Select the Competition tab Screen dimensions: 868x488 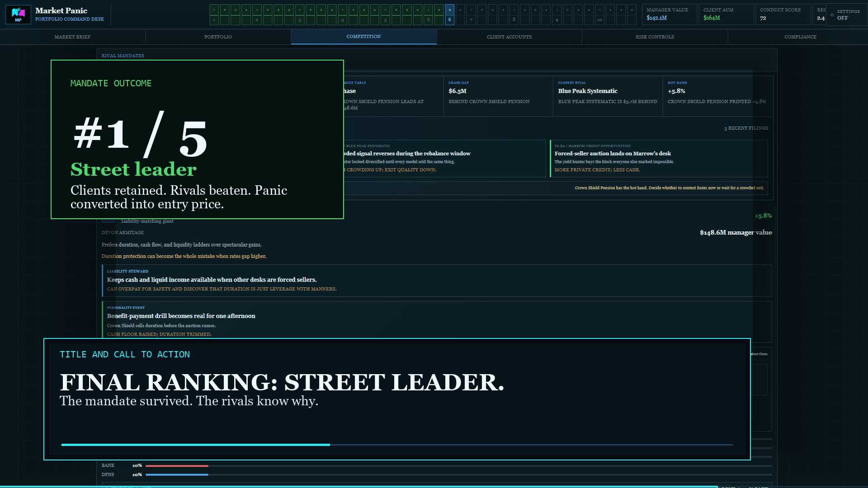click(x=363, y=37)
